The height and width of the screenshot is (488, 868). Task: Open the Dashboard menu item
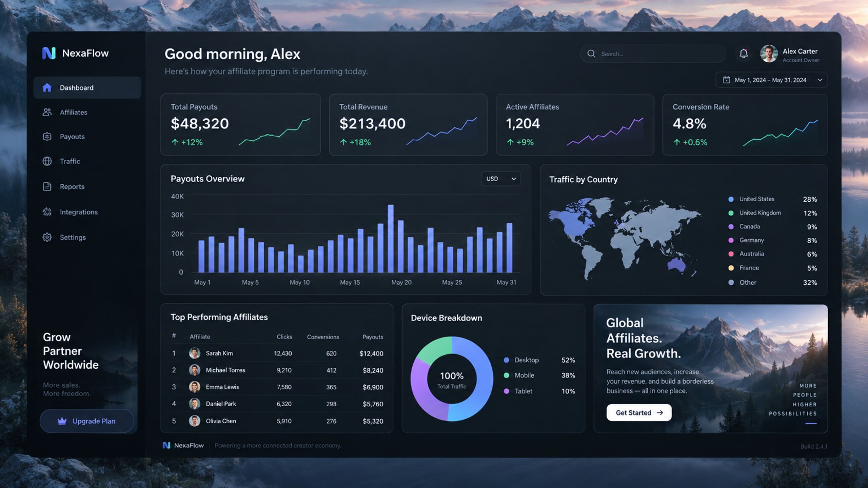87,87
